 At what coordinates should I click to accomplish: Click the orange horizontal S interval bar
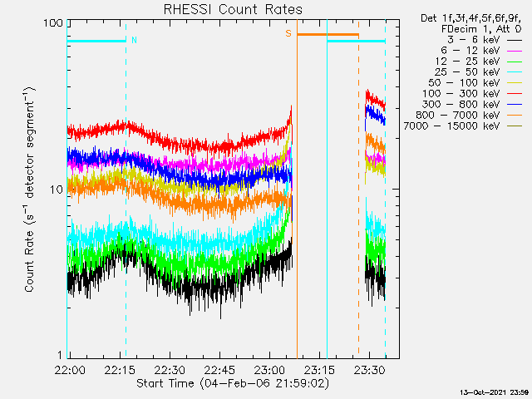328,35
